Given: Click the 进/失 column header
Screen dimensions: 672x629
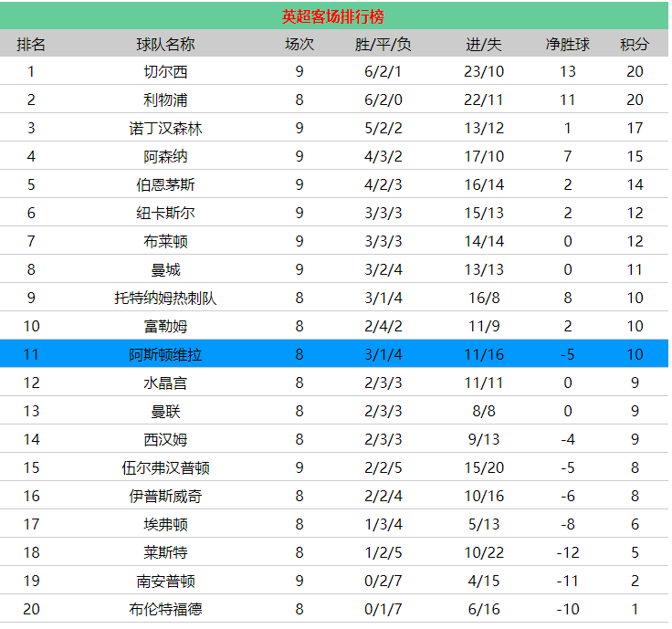Looking at the screenshot, I should 484,44.
